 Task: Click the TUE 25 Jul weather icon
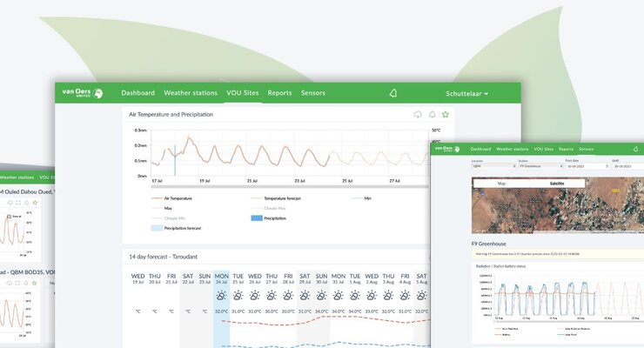pos(238,296)
